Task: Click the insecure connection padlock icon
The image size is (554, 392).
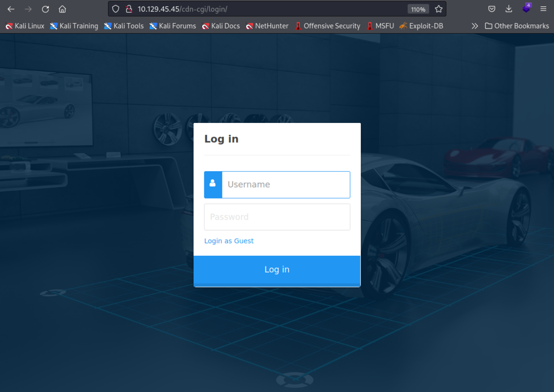Action: pos(128,9)
